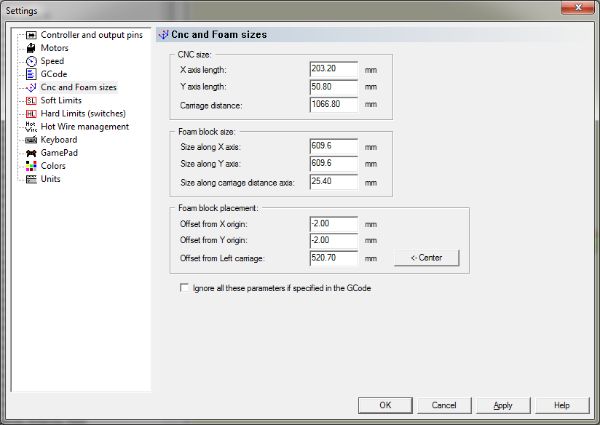This screenshot has width=600, height=425.
Task: Click the Offset from X origin field
Action: 334,224
